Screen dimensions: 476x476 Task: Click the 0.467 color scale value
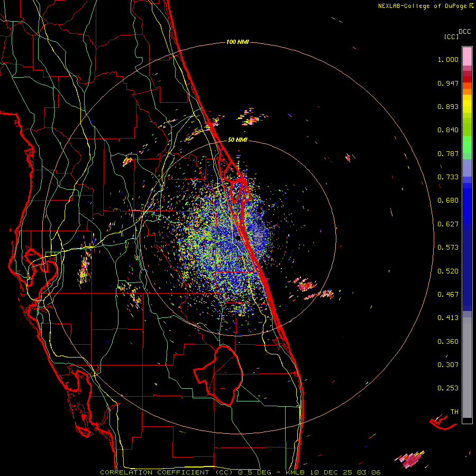click(448, 295)
